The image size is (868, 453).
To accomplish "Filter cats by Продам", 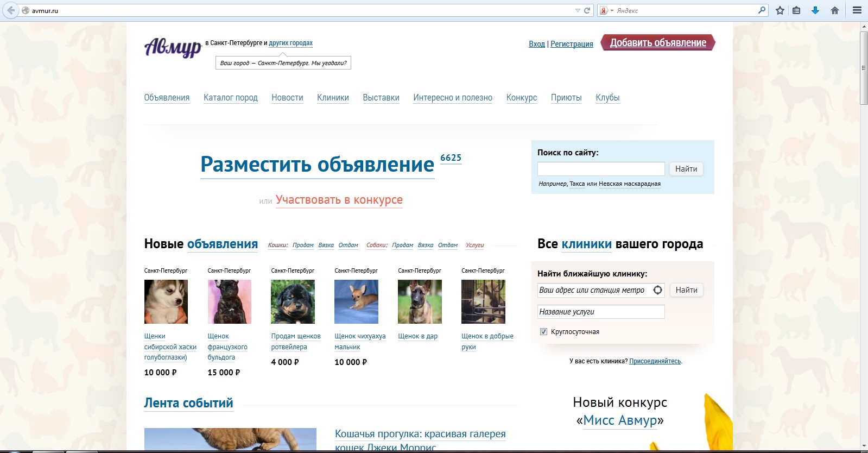I will [x=303, y=245].
